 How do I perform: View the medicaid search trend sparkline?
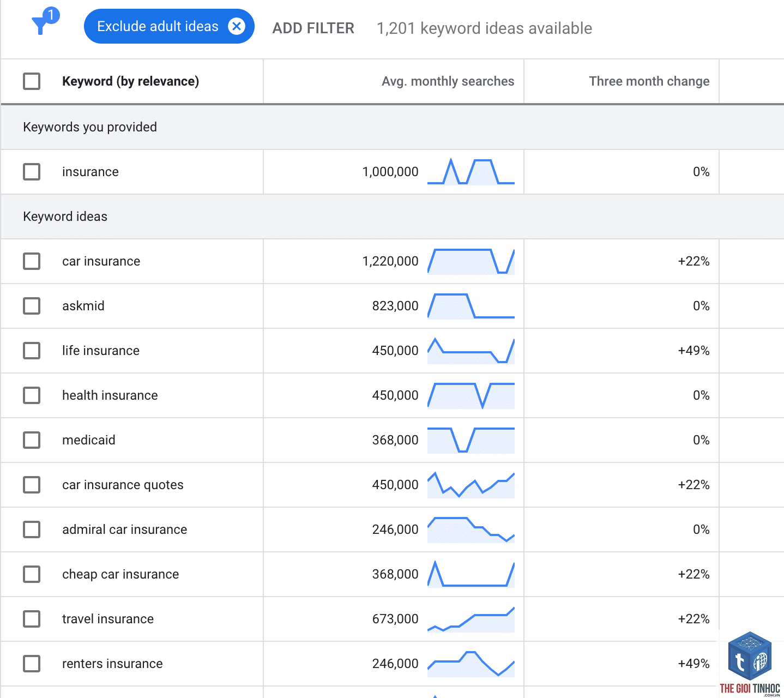(471, 440)
